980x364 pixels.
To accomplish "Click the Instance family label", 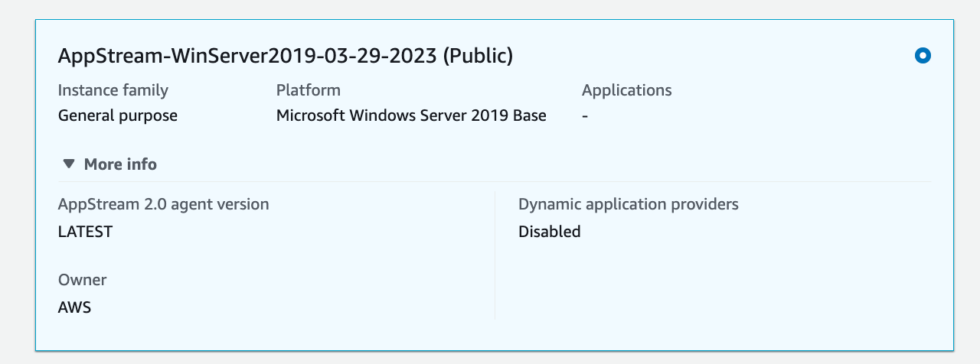I will click(113, 90).
